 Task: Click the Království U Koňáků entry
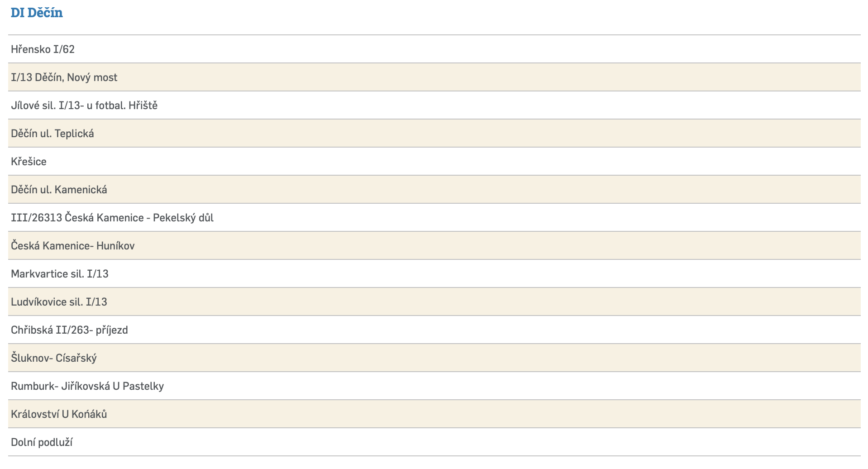coord(59,414)
